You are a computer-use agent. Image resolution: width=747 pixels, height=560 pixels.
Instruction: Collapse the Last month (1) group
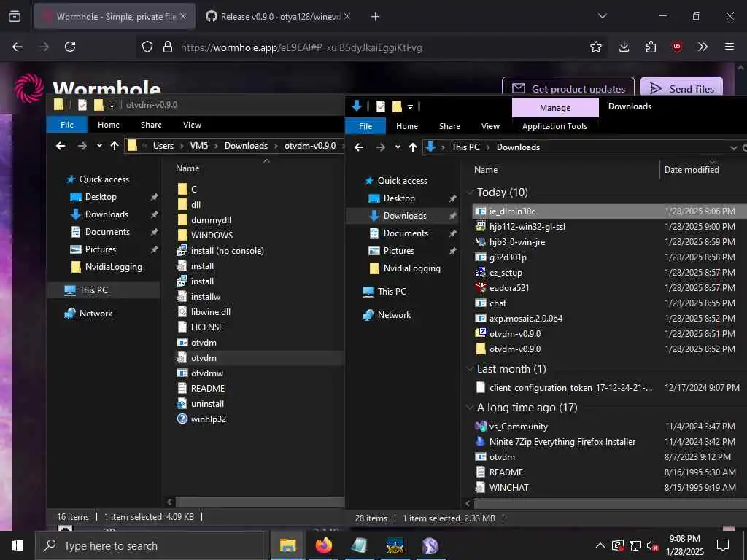coord(470,369)
